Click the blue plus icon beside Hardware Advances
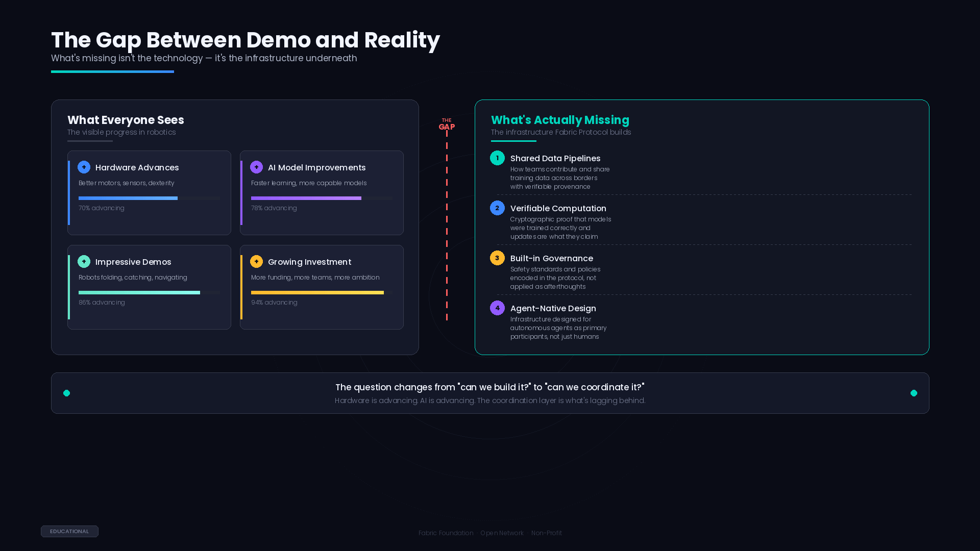This screenshot has width=980, height=551. [x=84, y=167]
